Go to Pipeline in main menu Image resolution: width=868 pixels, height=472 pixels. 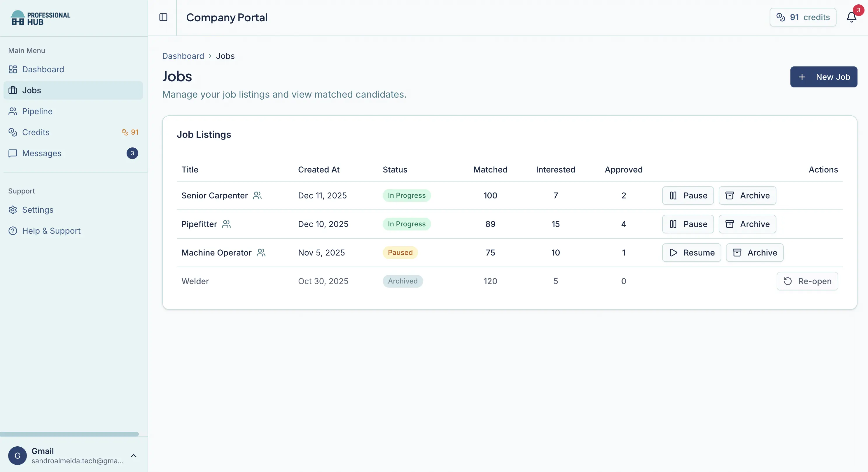(x=37, y=111)
